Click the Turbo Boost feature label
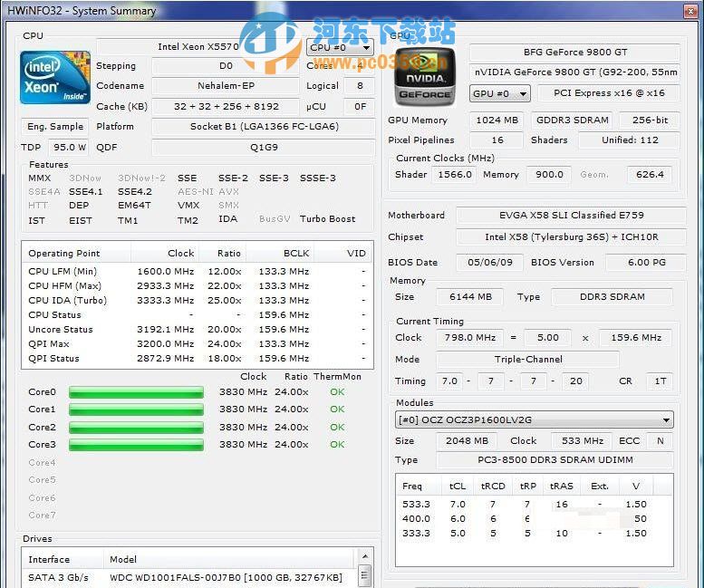The image size is (704, 588). 328,220
